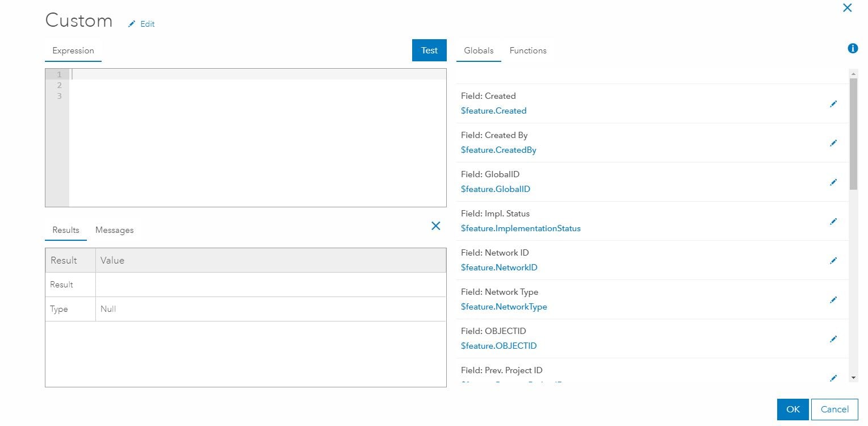The height and width of the screenshot is (426, 868).
Task: Open the Messages tab
Action: (x=115, y=230)
